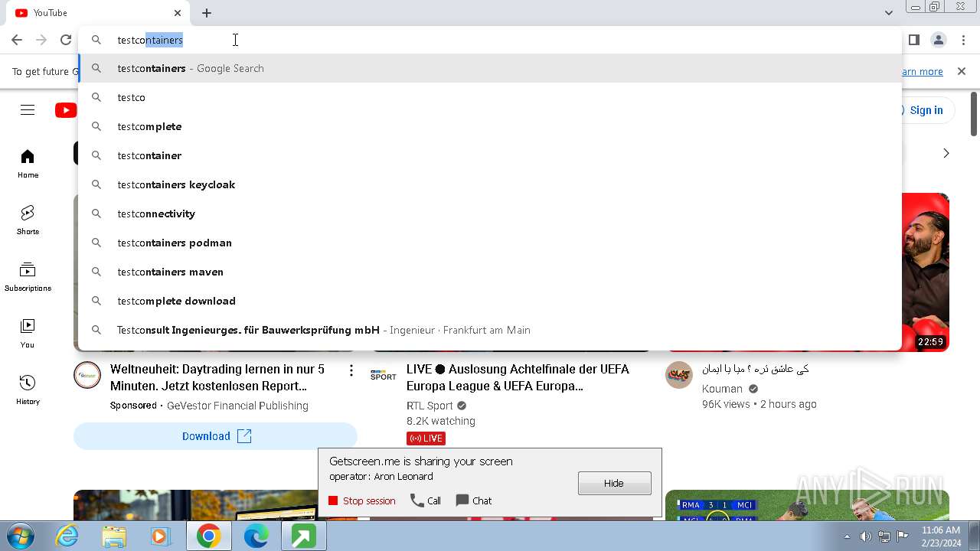
Task: Open the Chrome profile avatar
Action: click(x=938, y=40)
